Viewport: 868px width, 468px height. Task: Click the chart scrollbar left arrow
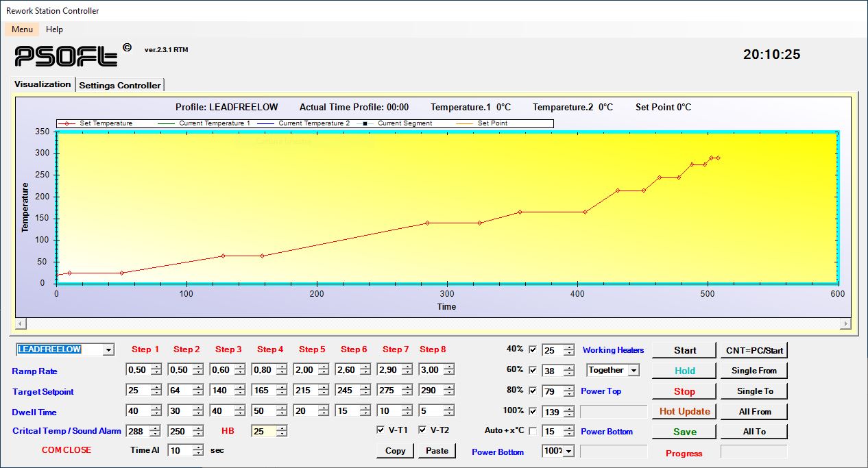click(x=21, y=323)
